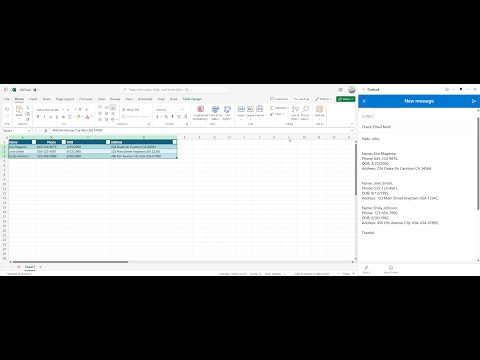Click the Sort & Filter icon
Image resolution: width=480 pixels, height=360 pixels.
(295, 109)
